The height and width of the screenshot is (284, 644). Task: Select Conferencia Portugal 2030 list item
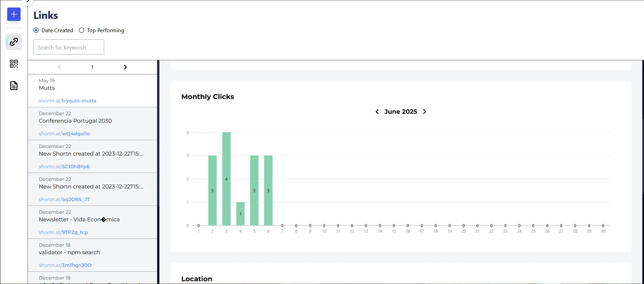point(75,121)
